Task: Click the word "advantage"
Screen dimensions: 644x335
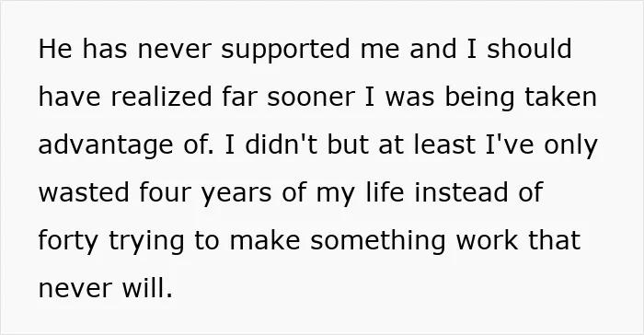Action: [106, 146]
